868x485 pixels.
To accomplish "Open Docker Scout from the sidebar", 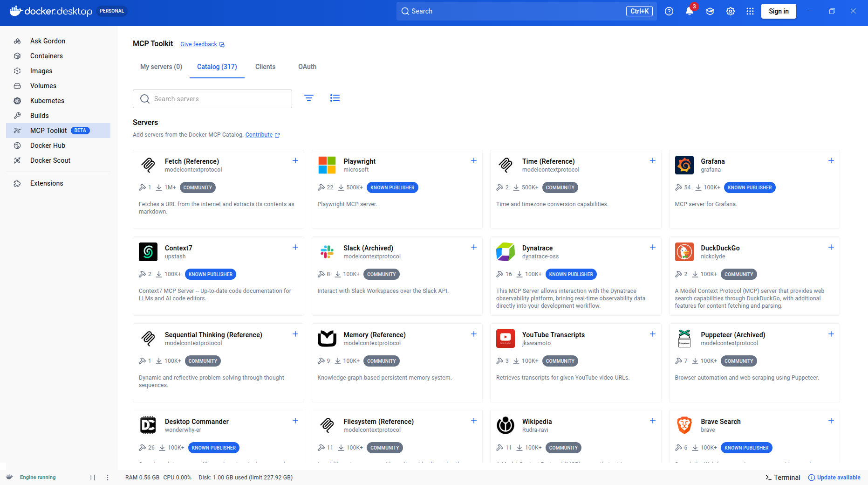I will [x=50, y=160].
